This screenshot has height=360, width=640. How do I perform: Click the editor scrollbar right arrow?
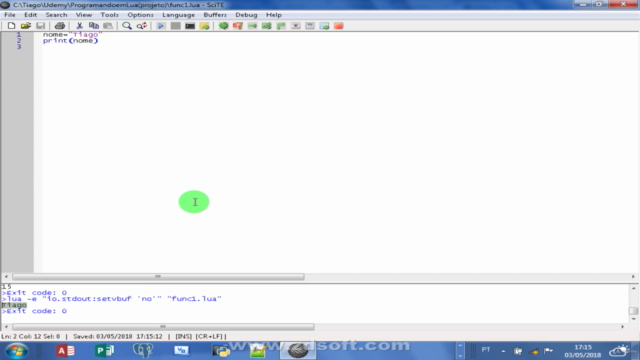tap(633, 277)
